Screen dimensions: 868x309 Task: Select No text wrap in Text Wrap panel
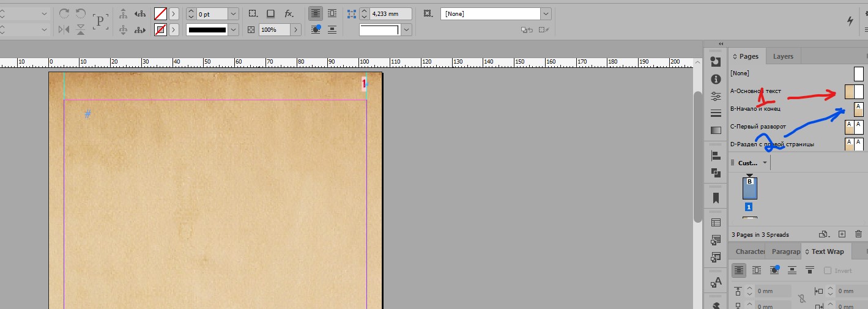click(740, 270)
